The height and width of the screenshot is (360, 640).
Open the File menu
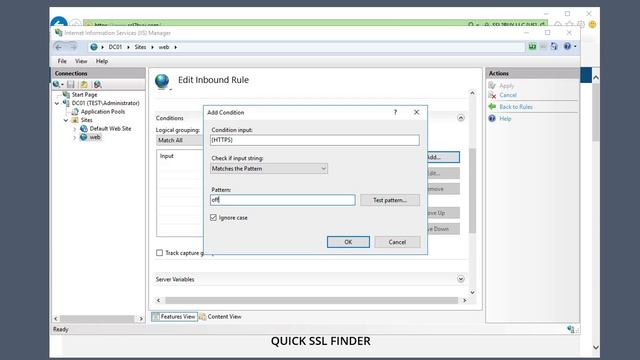pyautogui.click(x=62, y=61)
